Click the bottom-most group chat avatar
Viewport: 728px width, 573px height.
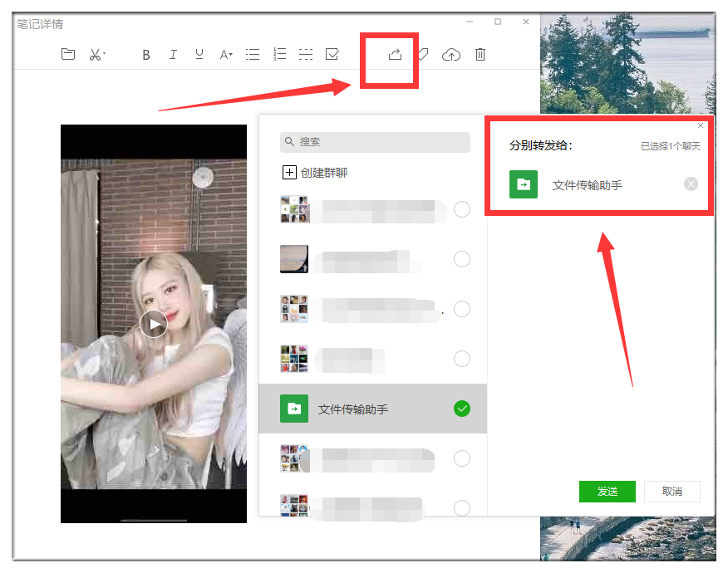pos(294,505)
